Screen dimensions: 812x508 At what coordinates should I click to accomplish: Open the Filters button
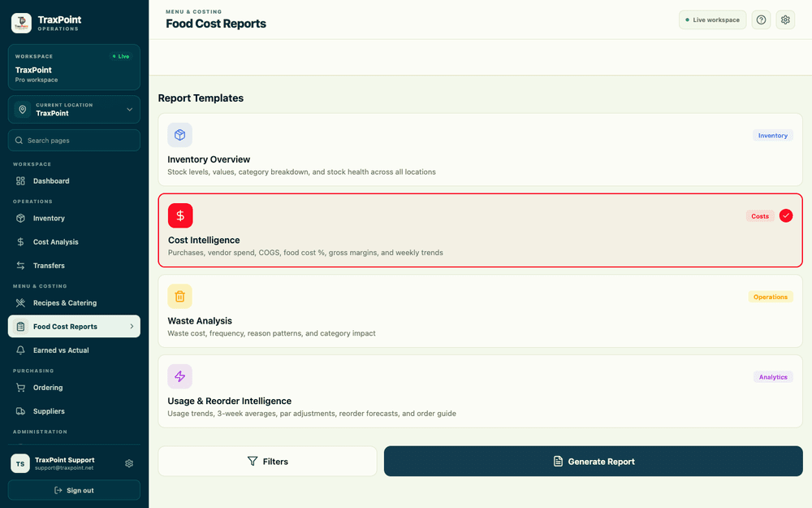267,462
